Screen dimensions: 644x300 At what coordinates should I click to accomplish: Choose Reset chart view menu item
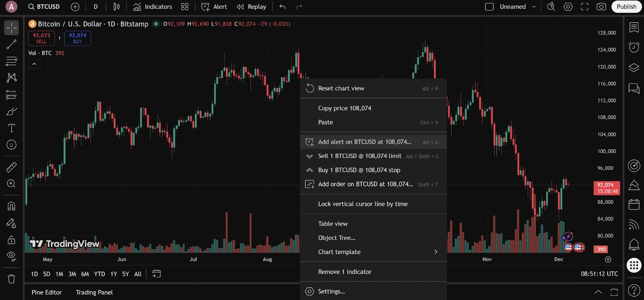pyautogui.click(x=341, y=88)
